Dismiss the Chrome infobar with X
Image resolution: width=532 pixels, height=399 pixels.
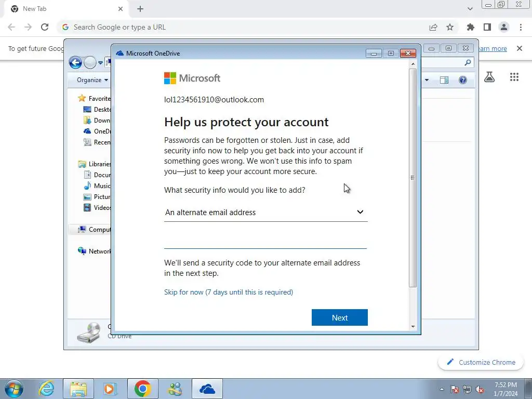point(520,48)
